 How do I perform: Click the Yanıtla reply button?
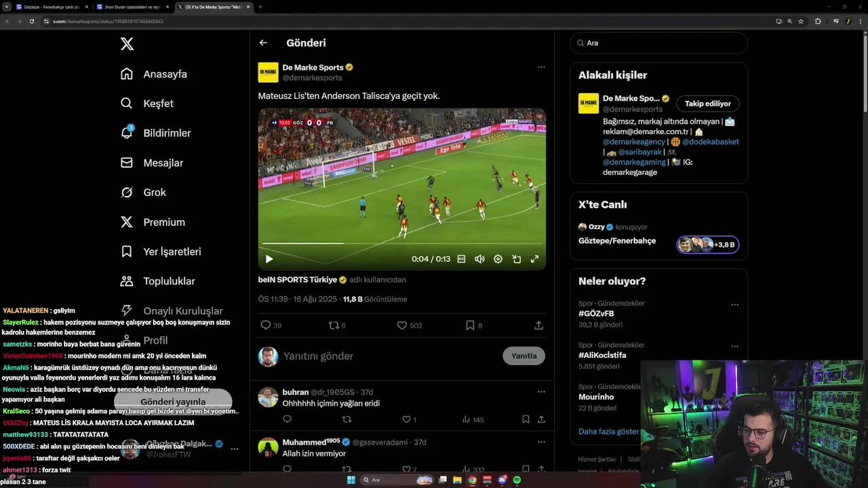[524, 356]
